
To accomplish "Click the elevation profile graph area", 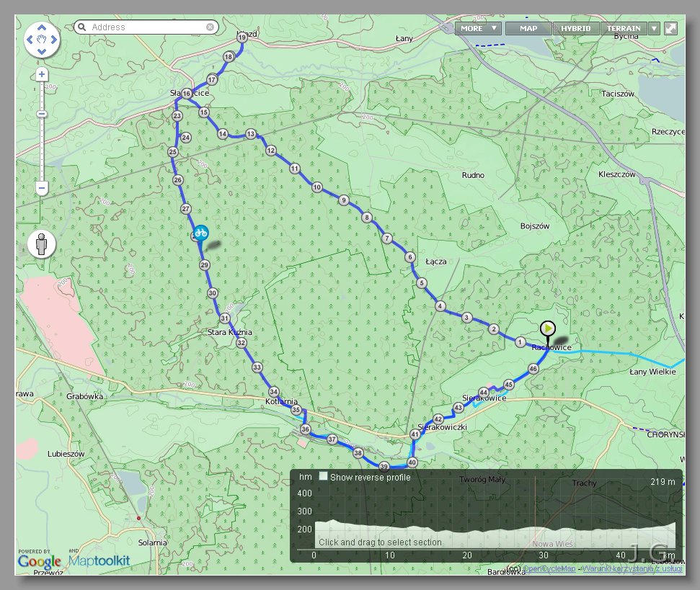I will pos(495,535).
